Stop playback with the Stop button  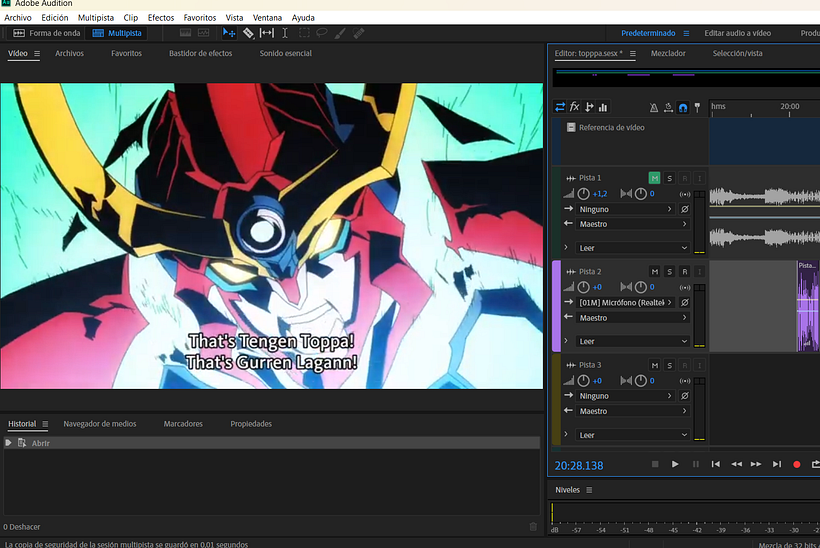pyautogui.click(x=655, y=464)
